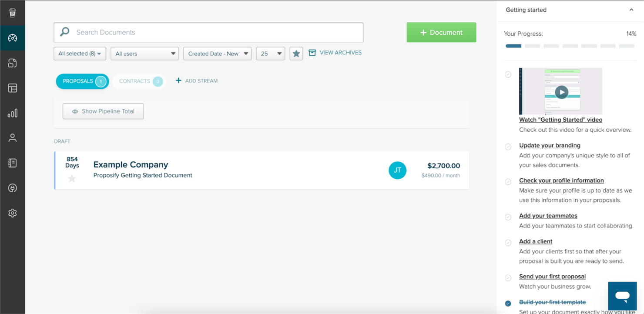Click the Proposify coffee-cup logo
The width and height of the screenshot is (644, 314).
13,12
